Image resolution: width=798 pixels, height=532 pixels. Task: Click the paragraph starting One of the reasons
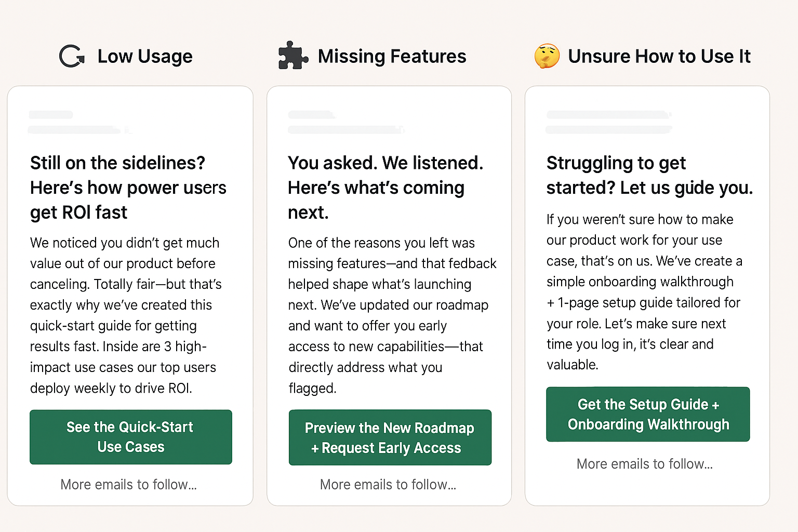click(x=392, y=315)
